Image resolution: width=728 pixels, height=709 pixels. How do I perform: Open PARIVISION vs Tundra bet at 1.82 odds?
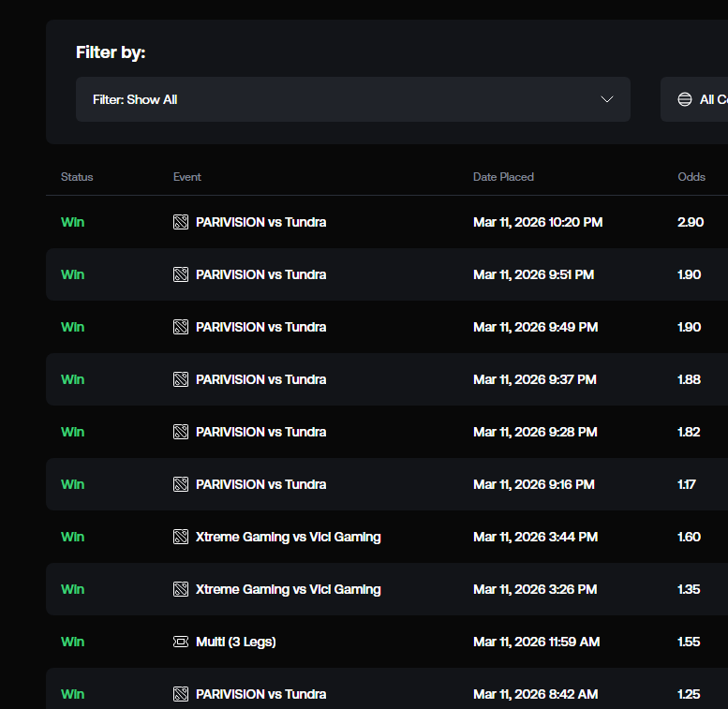coord(260,432)
